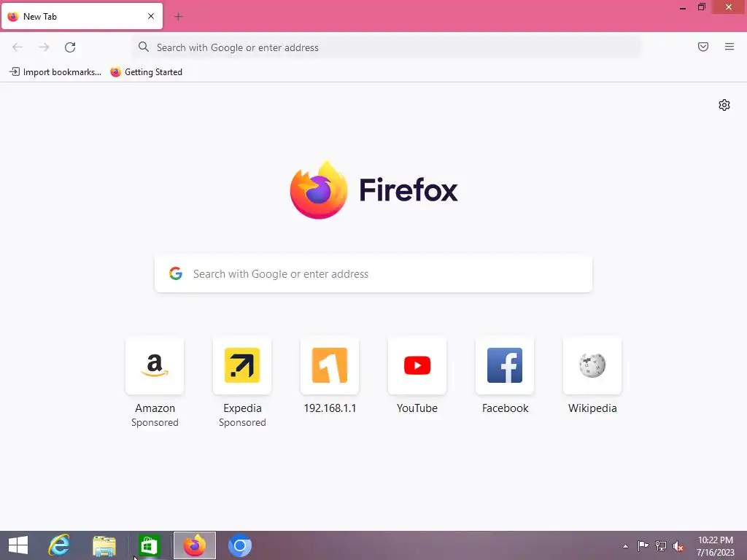Click the Expedia label text

point(242,408)
